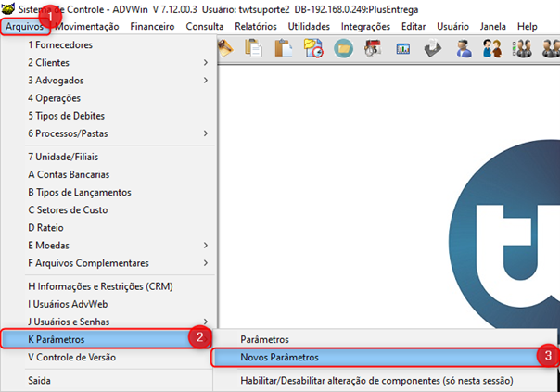Screen dimensions: 560x392
Task: Open the Relatórios menu
Action: [256, 27]
